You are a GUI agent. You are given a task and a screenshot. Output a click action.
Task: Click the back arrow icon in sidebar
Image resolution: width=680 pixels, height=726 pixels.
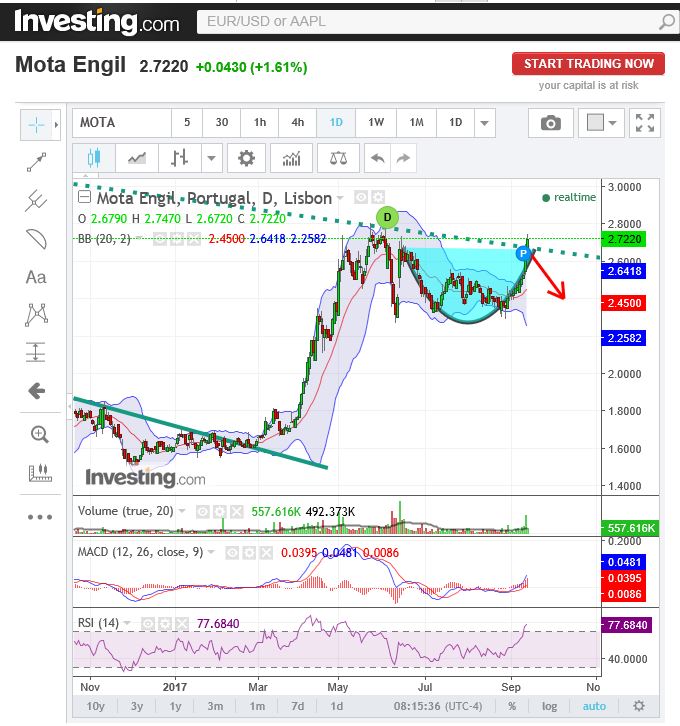tap(36, 391)
